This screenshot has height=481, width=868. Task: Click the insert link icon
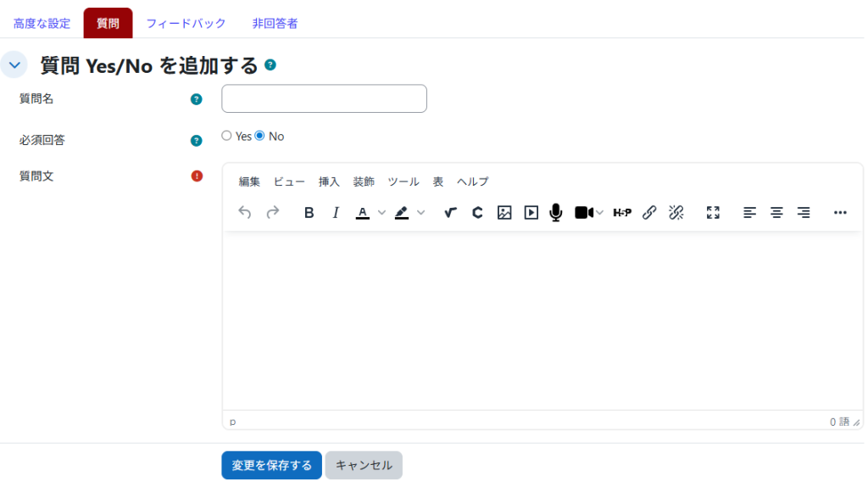tap(649, 213)
